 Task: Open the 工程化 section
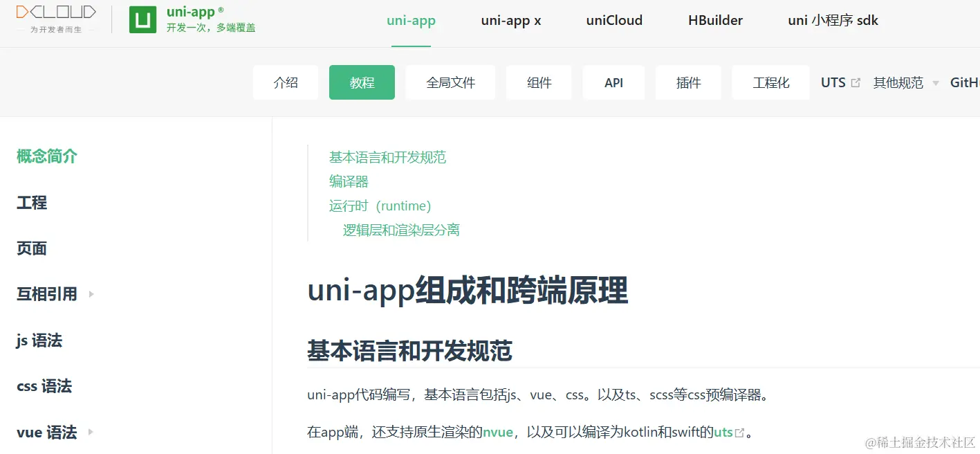click(x=770, y=82)
